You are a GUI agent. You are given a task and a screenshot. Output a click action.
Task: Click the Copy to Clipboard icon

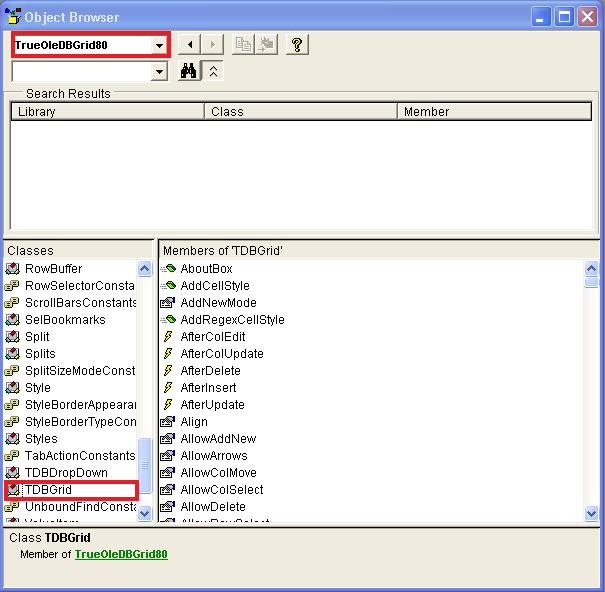point(243,45)
